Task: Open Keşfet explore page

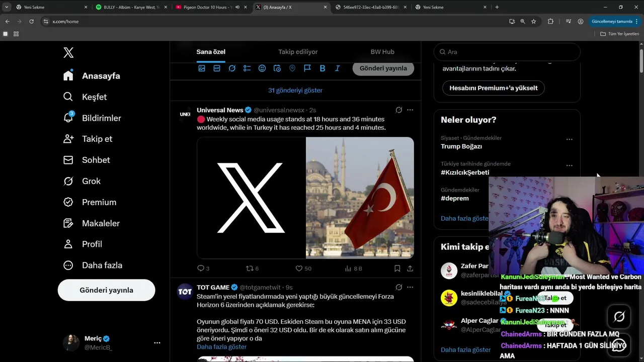Action: (85, 97)
